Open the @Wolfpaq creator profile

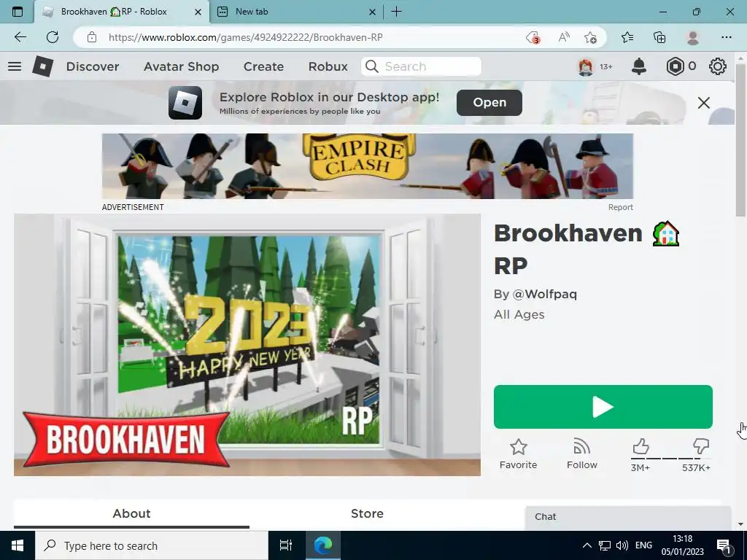tap(544, 295)
